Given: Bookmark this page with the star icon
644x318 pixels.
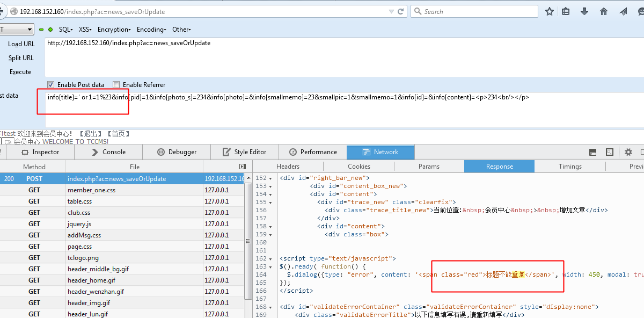Looking at the screenshot, I should pyautogui.click(x=550, y=11).
